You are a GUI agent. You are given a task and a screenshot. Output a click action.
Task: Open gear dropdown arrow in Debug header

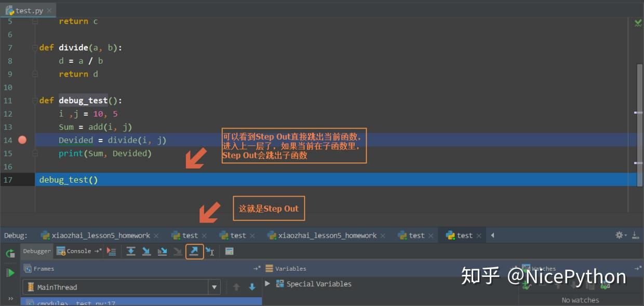(x=625, y=235)
